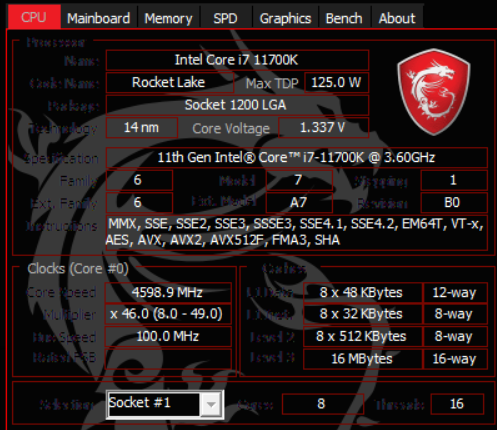Click the 'Socket 1200 LGA' package value

tap(237, 105)
